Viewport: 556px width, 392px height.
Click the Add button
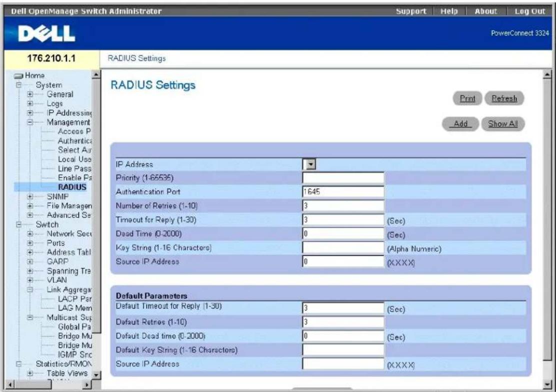coord(460,124)
